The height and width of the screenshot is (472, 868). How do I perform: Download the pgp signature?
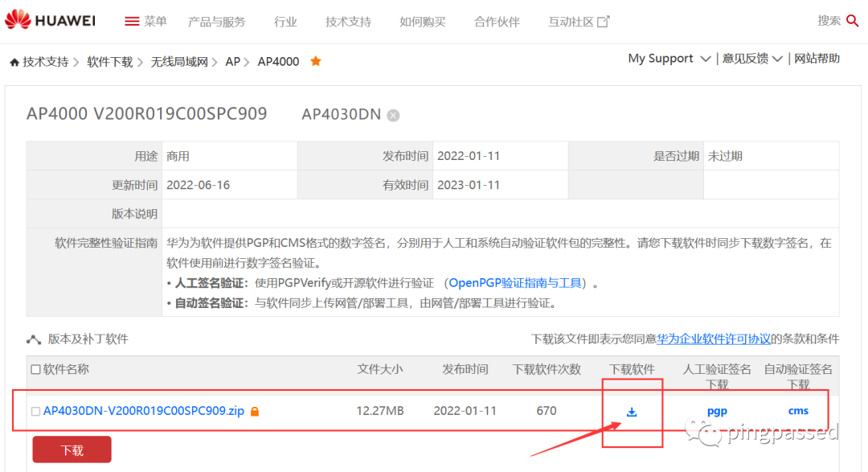coord(717,411)
